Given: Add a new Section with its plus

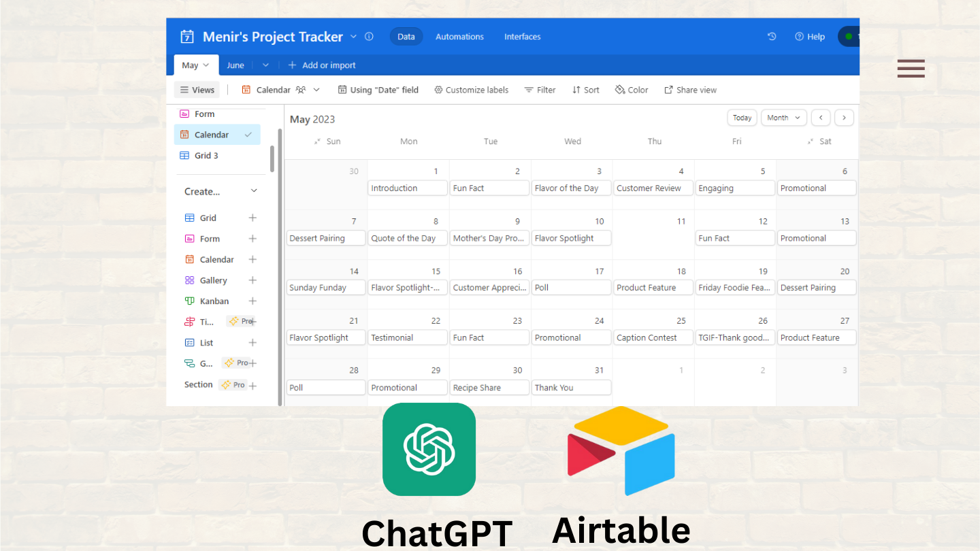Looking at the screenshot, I should point(252,386).
